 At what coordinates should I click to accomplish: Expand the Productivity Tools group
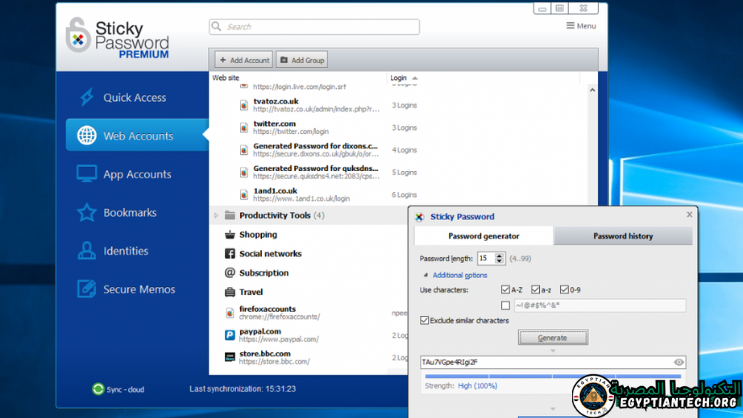click(216, 215)
